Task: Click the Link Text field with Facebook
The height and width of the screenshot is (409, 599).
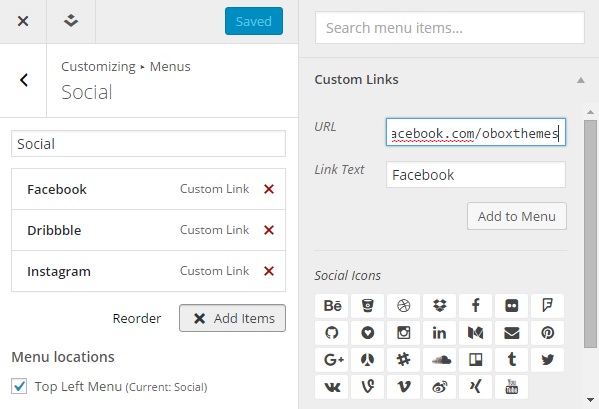Action: click(476, 175)
